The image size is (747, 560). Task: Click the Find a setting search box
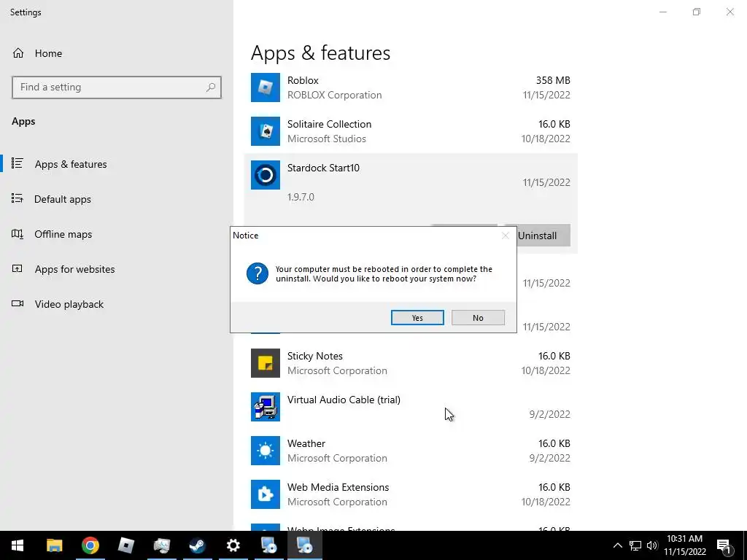117,87
